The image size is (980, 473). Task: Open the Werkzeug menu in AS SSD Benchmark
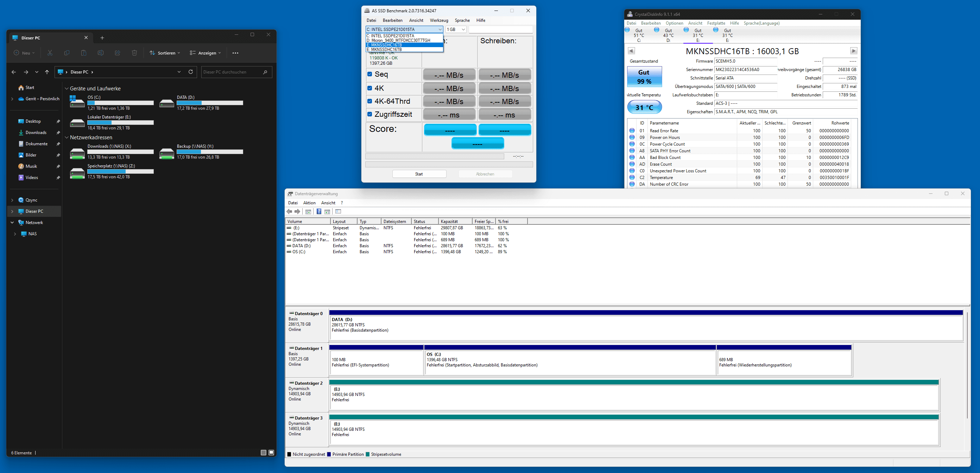pos(439,20)
